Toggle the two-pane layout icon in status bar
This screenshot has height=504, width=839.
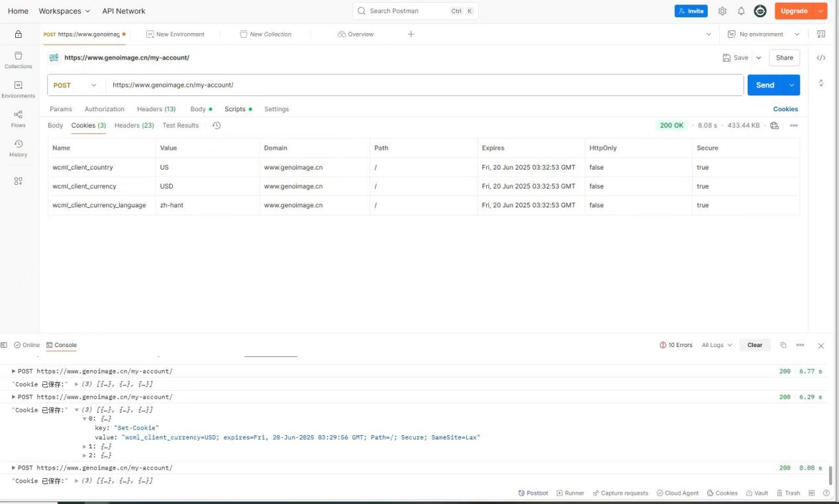pyautogui.click(x=811, y=493)
